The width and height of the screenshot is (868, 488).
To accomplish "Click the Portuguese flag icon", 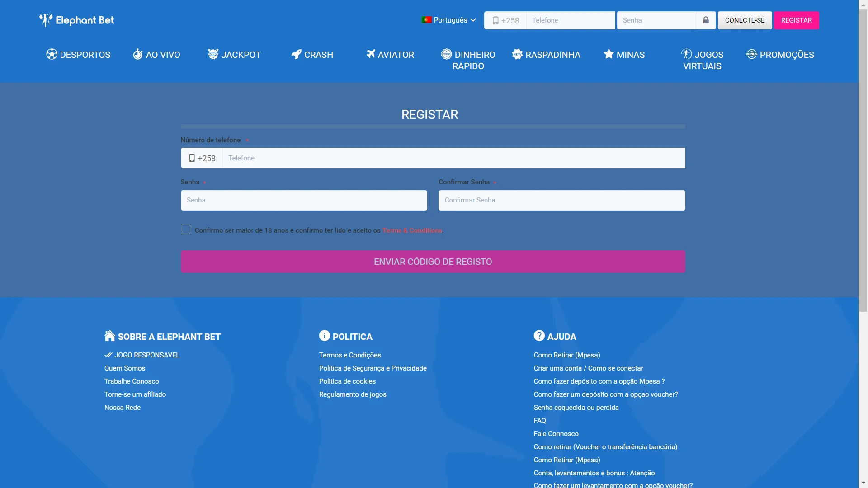I will pos(426,20).
